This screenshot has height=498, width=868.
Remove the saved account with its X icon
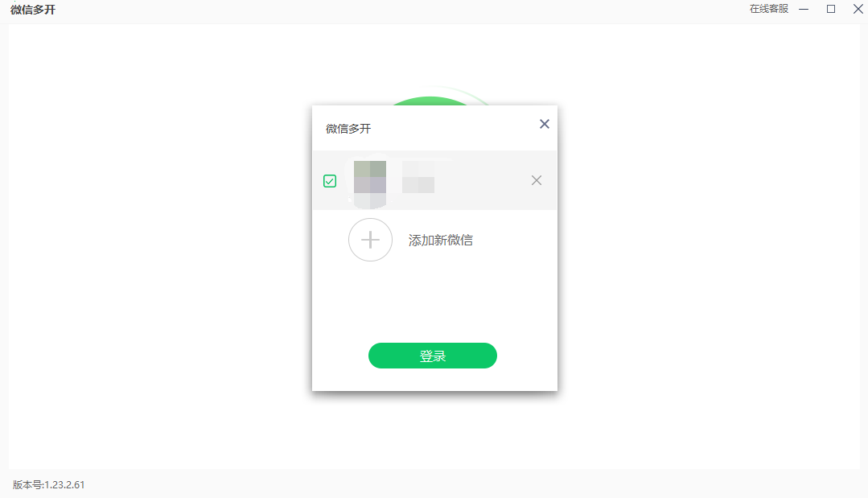tap(537, 180)
